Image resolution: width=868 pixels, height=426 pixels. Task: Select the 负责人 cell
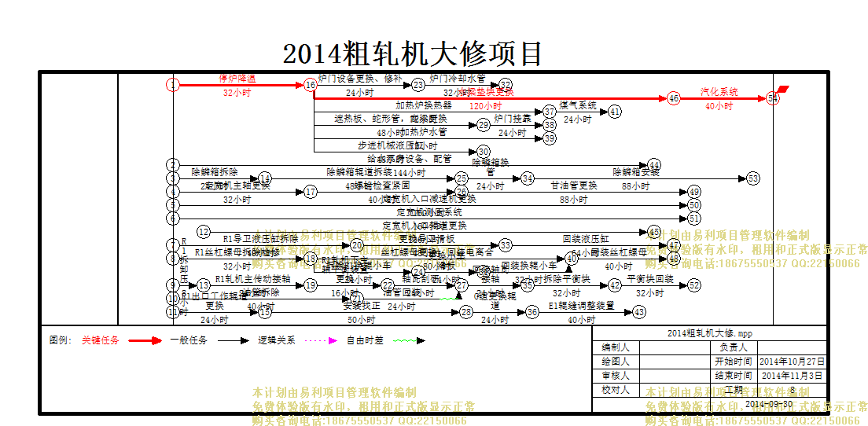coord(734,347)
